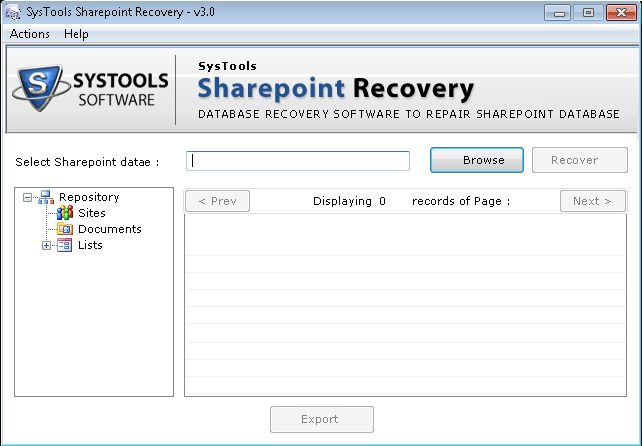
Task: Expand the Lists tree node
Action: (46, 246)
